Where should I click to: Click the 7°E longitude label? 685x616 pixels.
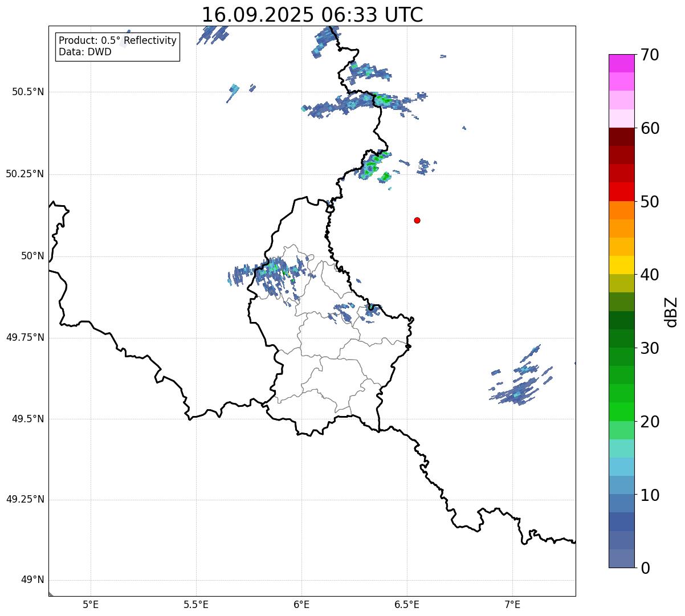coord(512,605)
